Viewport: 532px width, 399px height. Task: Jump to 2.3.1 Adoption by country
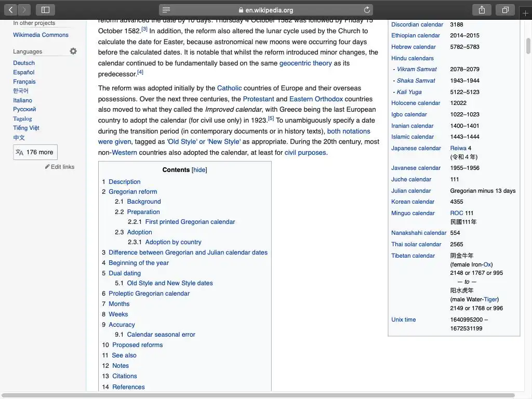173,242
